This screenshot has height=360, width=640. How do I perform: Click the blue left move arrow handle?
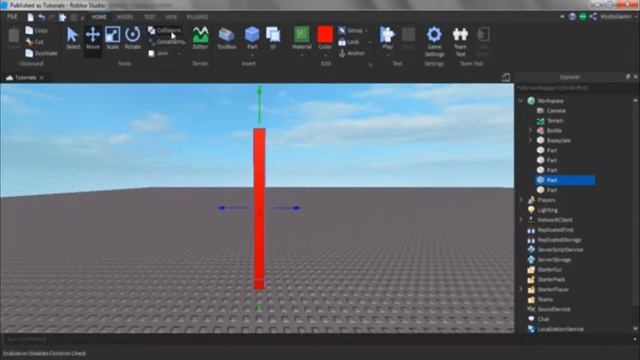(x=233, y=208)
